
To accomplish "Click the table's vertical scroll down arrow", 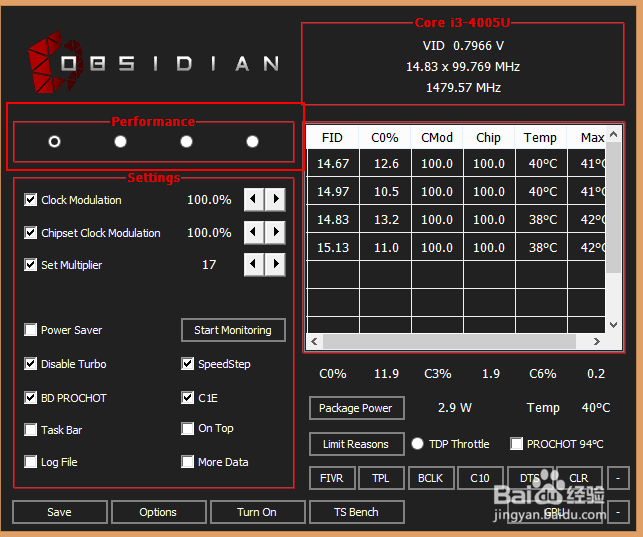I will click(x=613, y=325).
